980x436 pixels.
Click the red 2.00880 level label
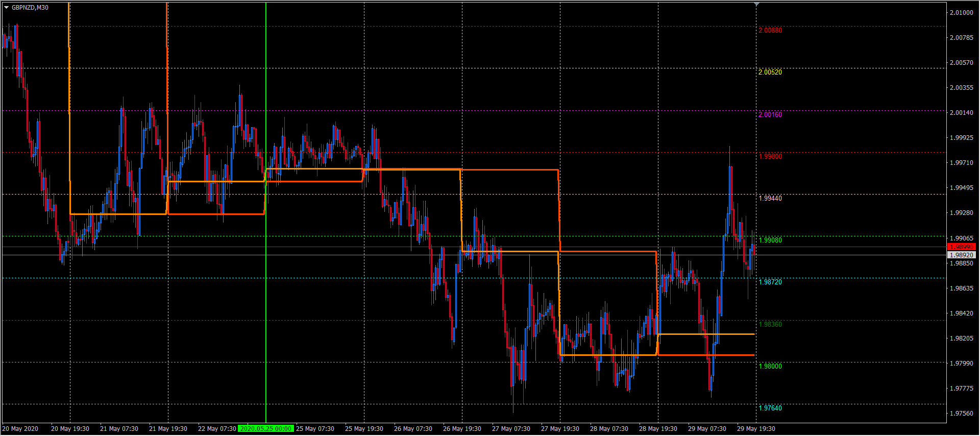[x=770, y=30]
